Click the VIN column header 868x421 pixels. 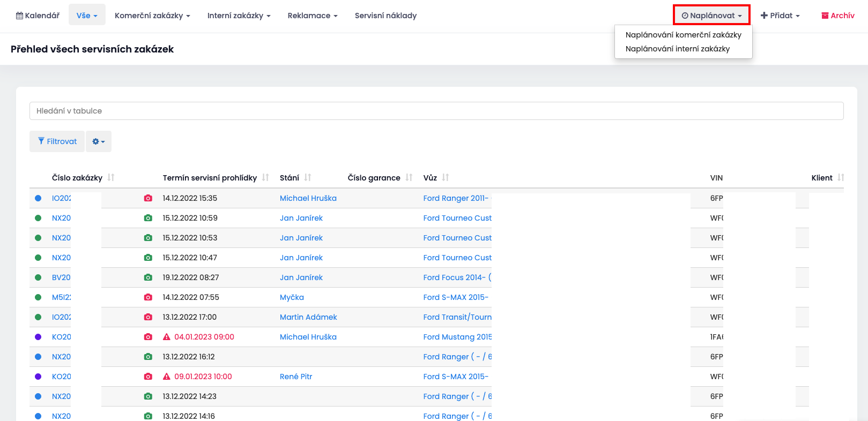click(x=716, y=178)
